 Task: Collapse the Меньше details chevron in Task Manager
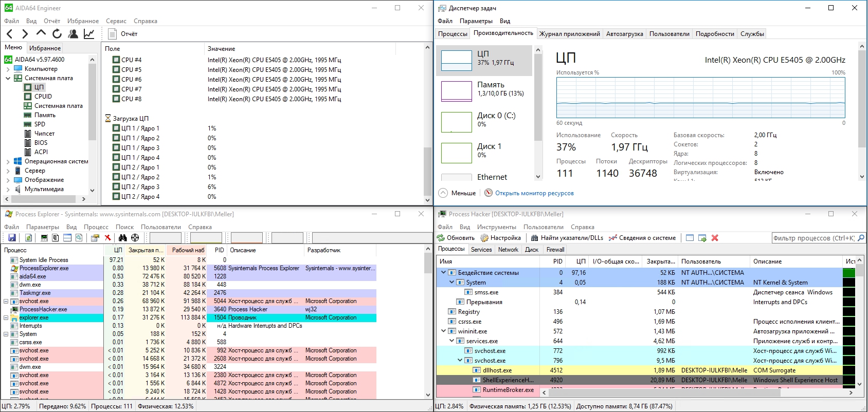443,193
